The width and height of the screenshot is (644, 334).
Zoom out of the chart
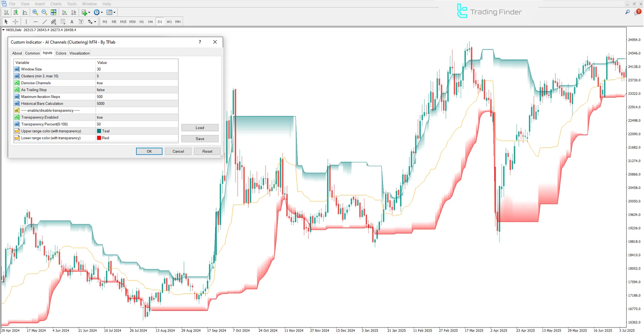[x=44, y=12]
